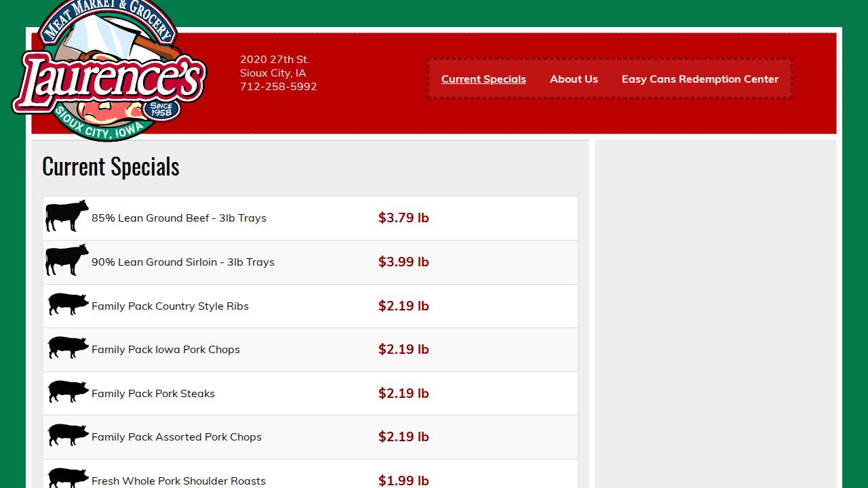Select the pig icon beside Country Style Ribs
This screenshot has width=868, height=488.
tap(67, 304)
